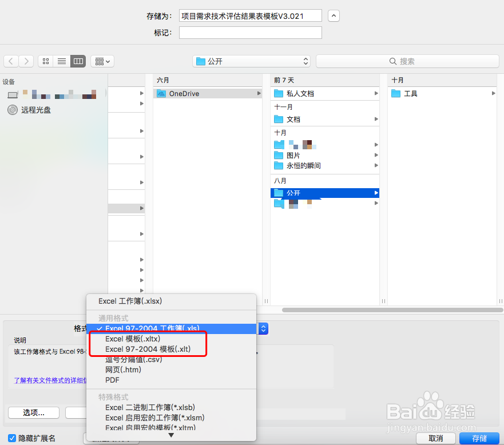Click the OneDrive cloud folder icon
The image size is (504, 445).
[x=161, y=93]
